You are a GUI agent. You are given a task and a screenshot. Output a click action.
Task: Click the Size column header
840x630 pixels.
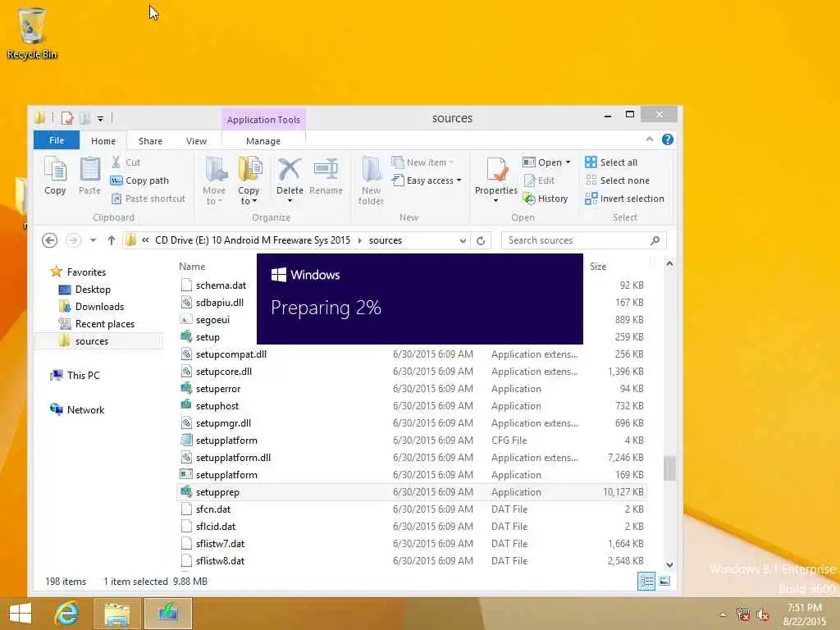tap(598, 267)
